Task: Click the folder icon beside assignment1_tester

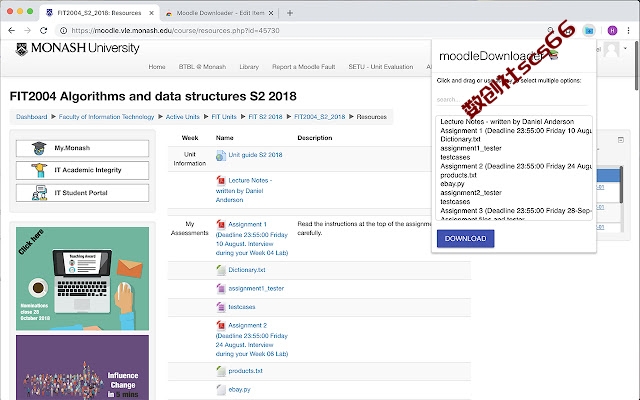Action: click(221, 289)
